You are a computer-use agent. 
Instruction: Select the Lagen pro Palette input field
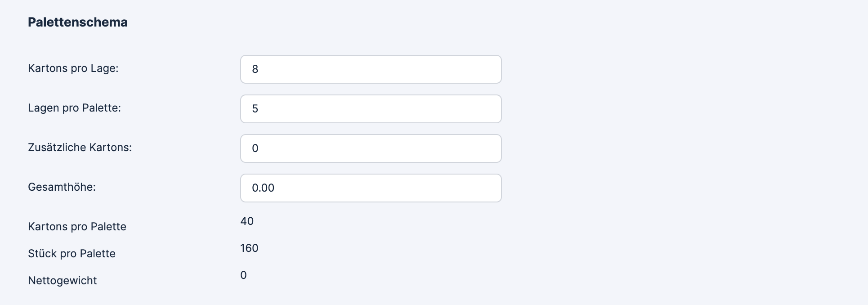click(x=371, y=108)
